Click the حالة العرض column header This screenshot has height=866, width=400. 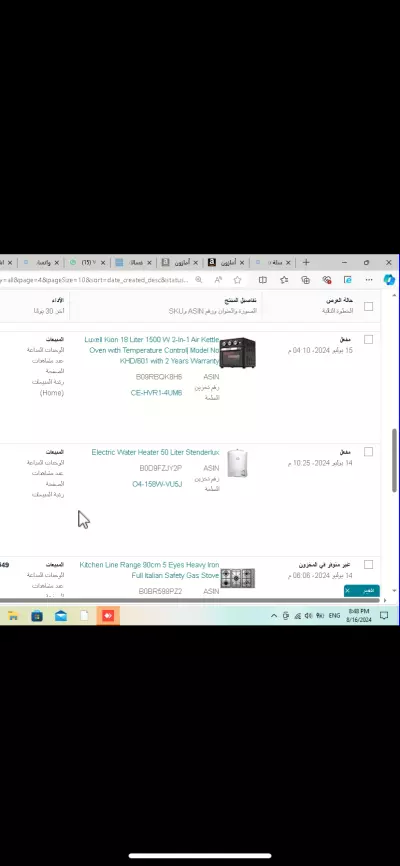[339, 300]
